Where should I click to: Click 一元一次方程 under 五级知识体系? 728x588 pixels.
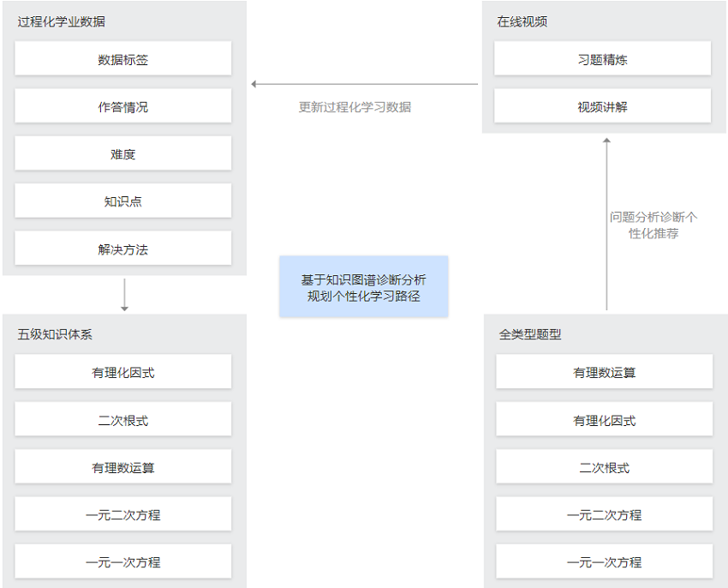tap(123, 561)
